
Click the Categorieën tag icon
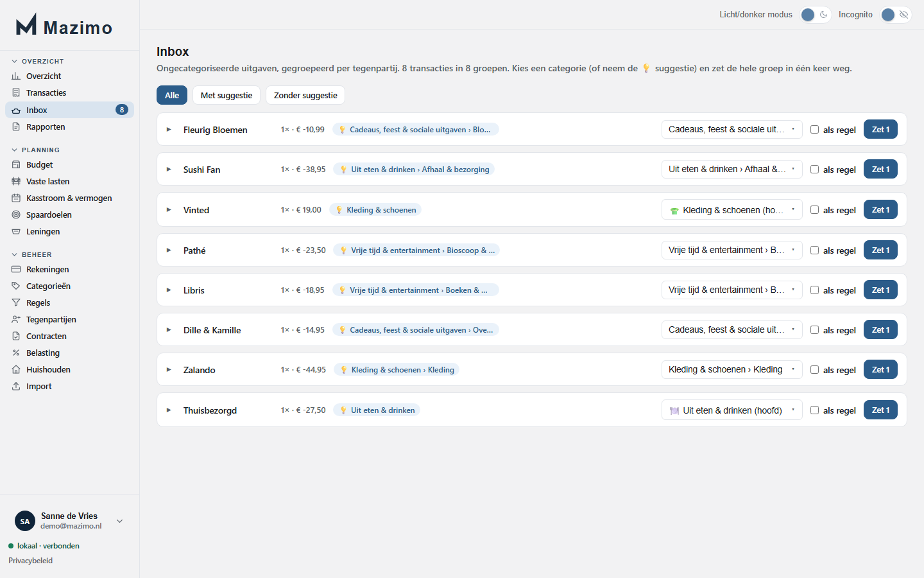(16, 286)
